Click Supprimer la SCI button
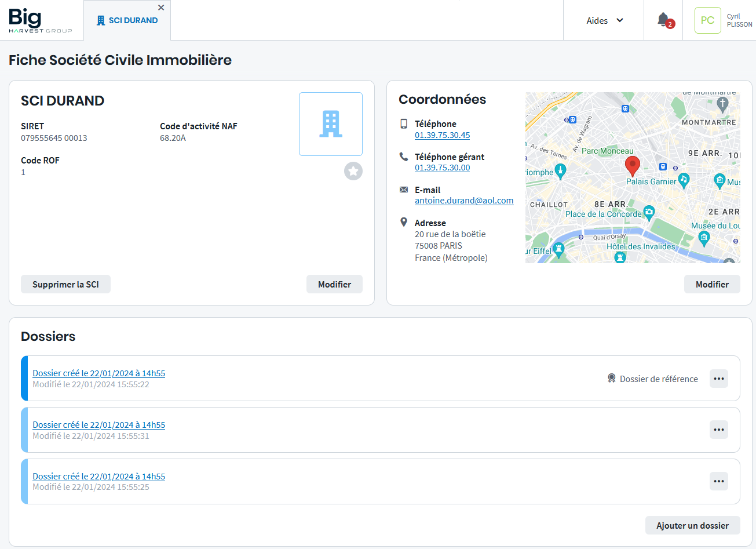 pyautogui.click(x=65, y=284)
